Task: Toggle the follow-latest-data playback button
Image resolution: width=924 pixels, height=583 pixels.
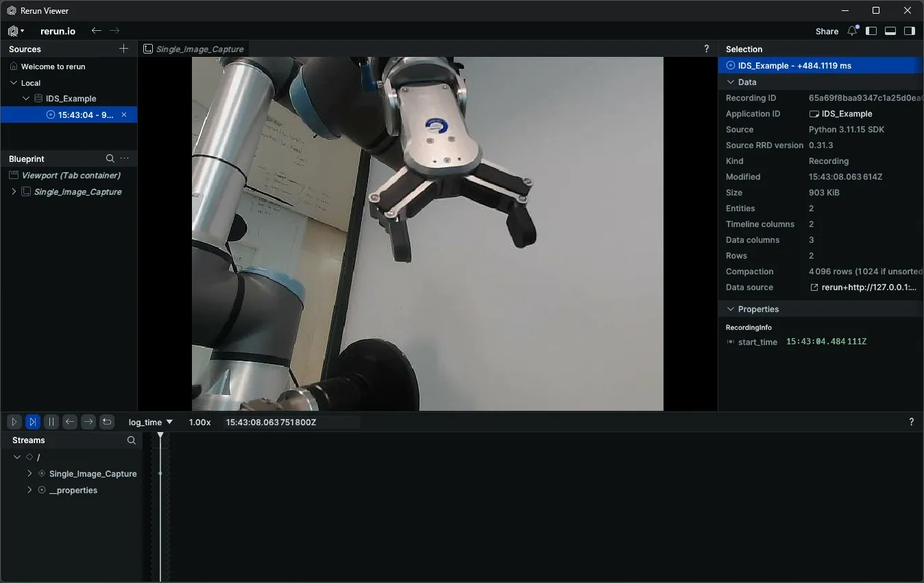Action: (32, 422)
